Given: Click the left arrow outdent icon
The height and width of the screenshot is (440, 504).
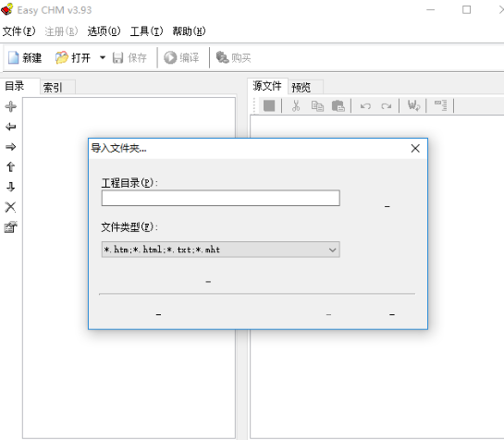Looking at the screenshot, I should (10, 127).
